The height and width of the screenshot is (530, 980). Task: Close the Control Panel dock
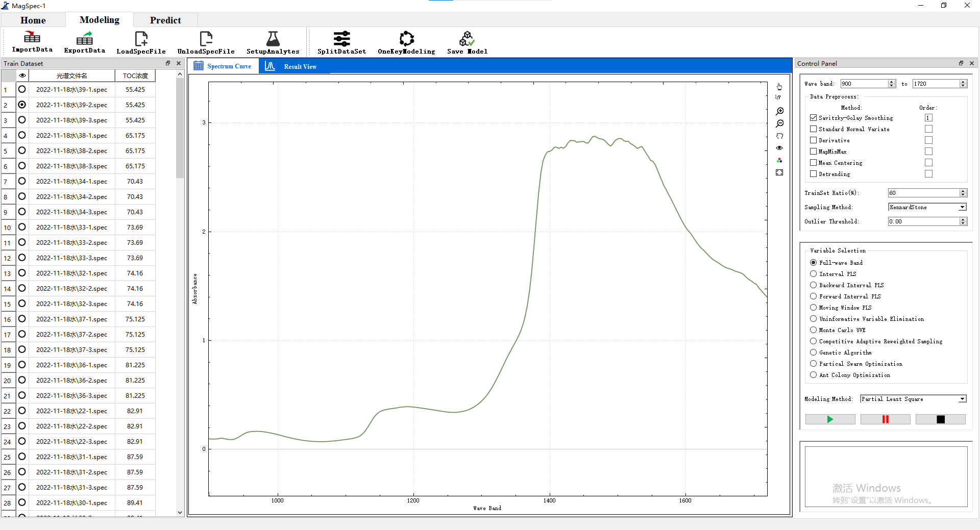[972, 63]
